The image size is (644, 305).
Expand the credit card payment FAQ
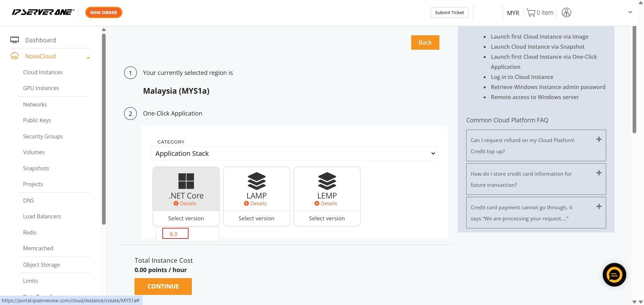point(599,207)
